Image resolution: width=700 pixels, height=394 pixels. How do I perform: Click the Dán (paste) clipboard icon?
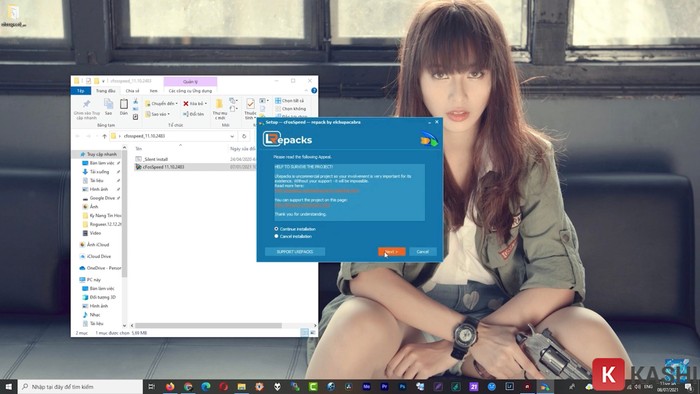[x=124, y=104]
